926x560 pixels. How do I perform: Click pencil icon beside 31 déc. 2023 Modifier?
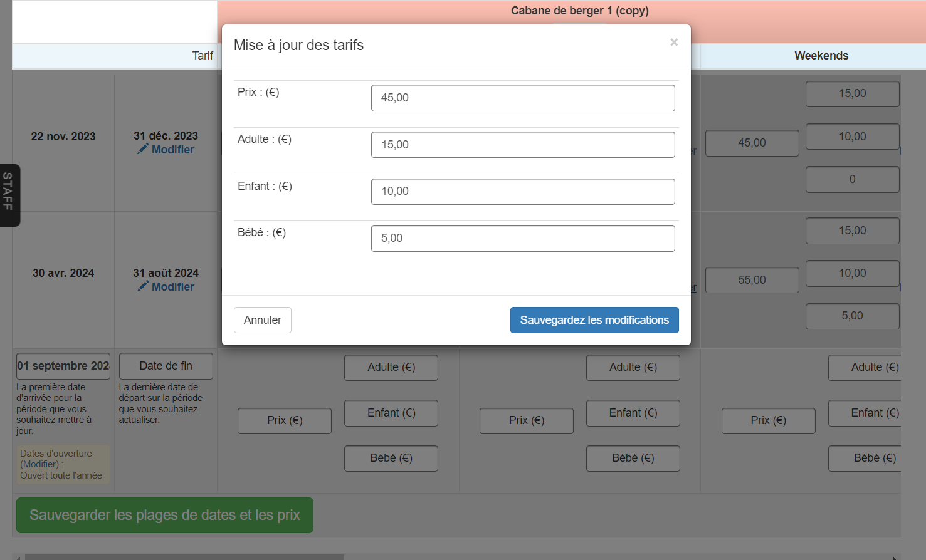pyautogui.click(x=143, y=148)
